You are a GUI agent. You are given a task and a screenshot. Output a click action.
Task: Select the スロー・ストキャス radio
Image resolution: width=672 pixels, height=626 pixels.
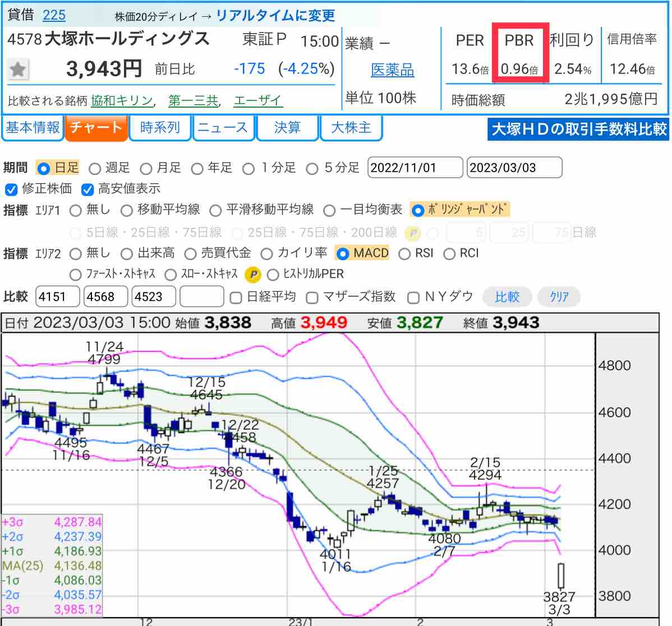tap(171, 275)
